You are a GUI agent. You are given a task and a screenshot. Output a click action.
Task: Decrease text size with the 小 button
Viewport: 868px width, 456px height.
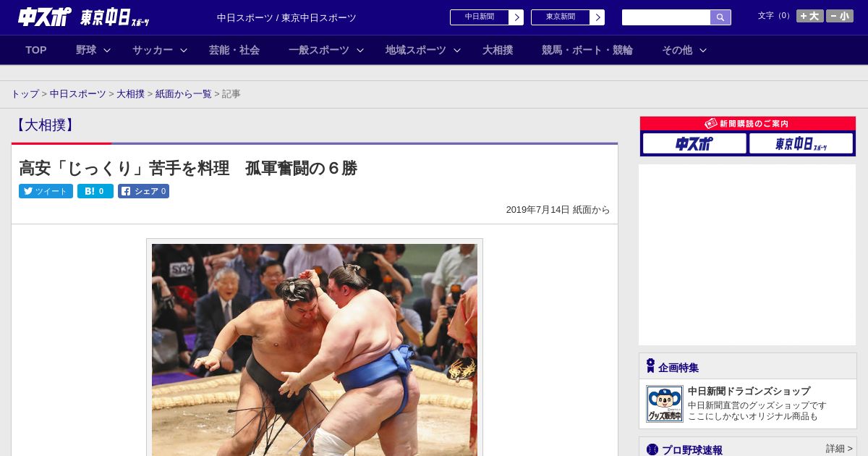pos(840,16)
